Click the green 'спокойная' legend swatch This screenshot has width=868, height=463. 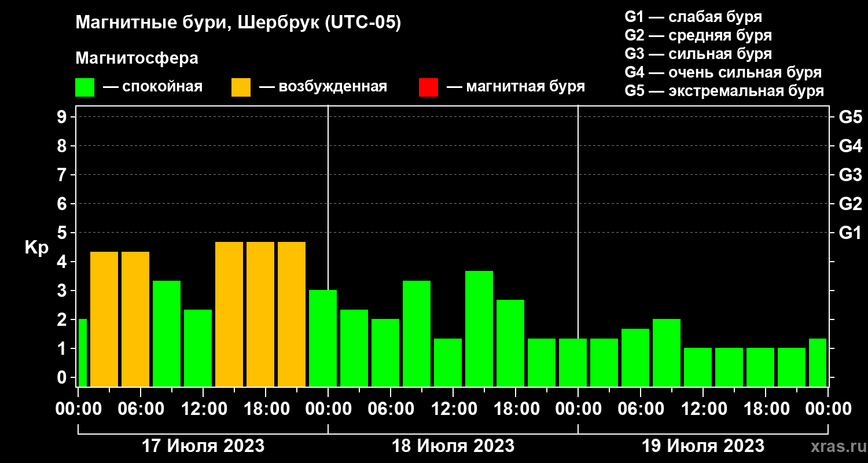(84, 87)
